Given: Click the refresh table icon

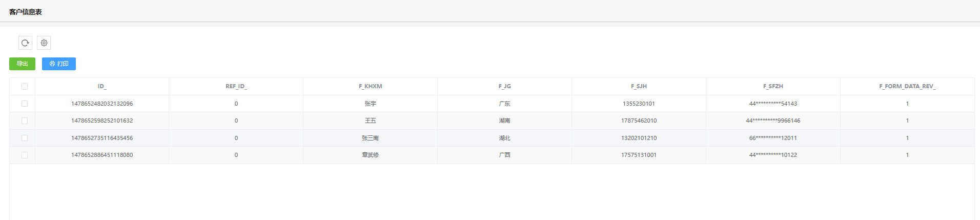Looking at the screenshot, I should point(25,43).
